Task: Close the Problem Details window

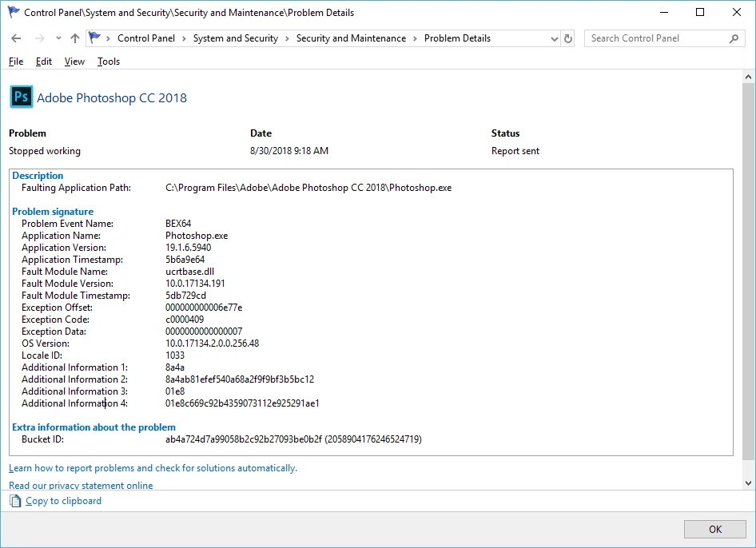Action: point(737,12)
